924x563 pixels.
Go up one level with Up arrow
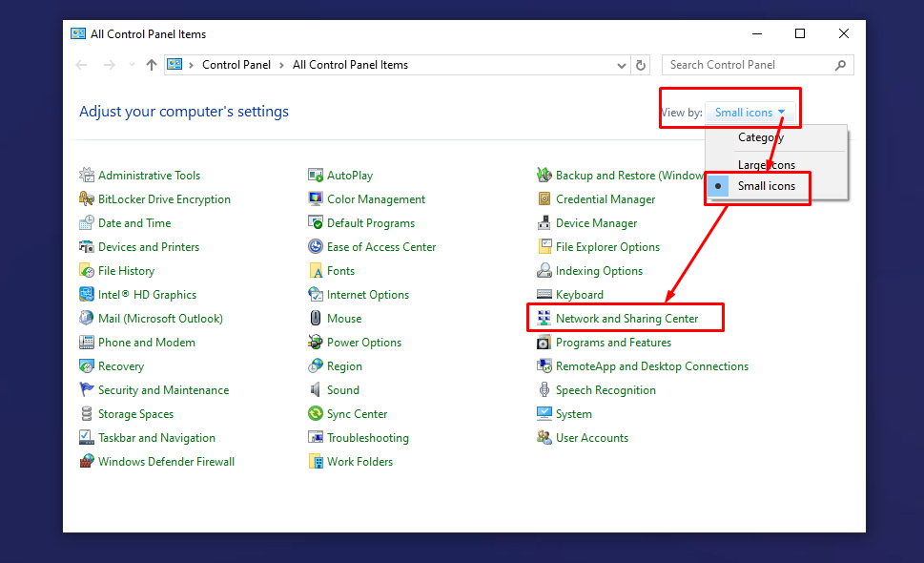click(152, 65)
